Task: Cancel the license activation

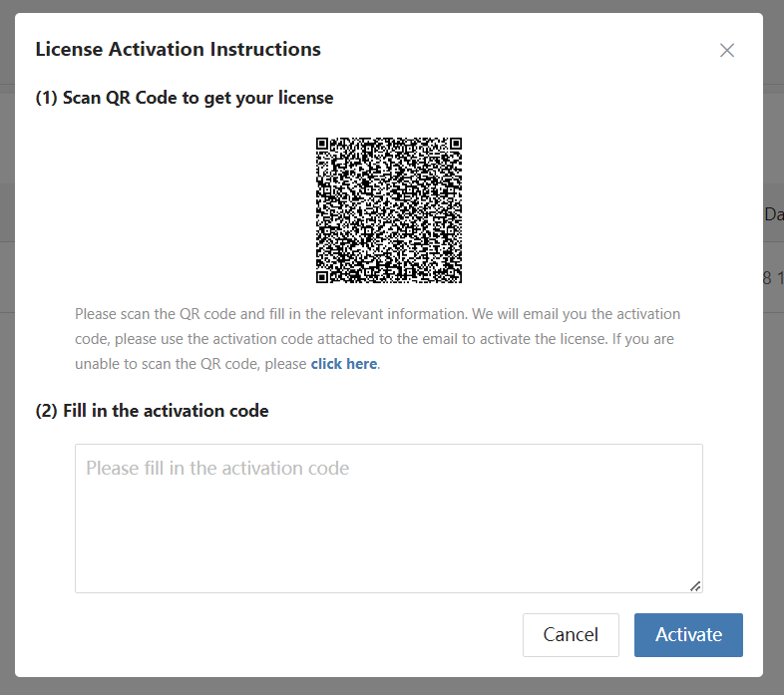Action: point(571,635)
